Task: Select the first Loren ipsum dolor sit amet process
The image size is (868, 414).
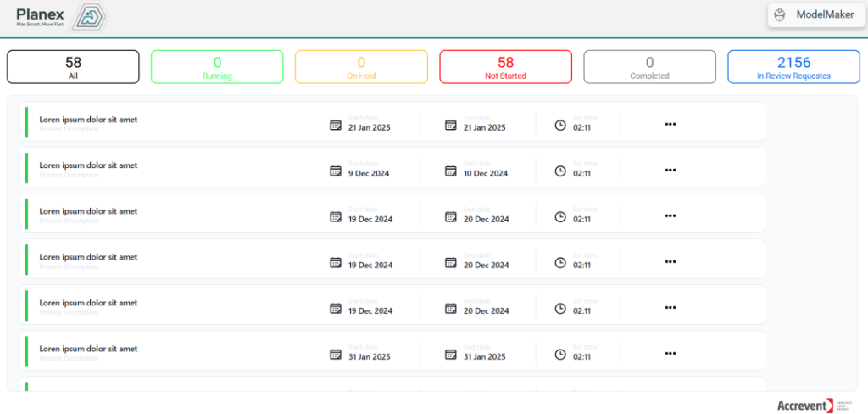Action: pyautogui.click(x=88, y=120)
